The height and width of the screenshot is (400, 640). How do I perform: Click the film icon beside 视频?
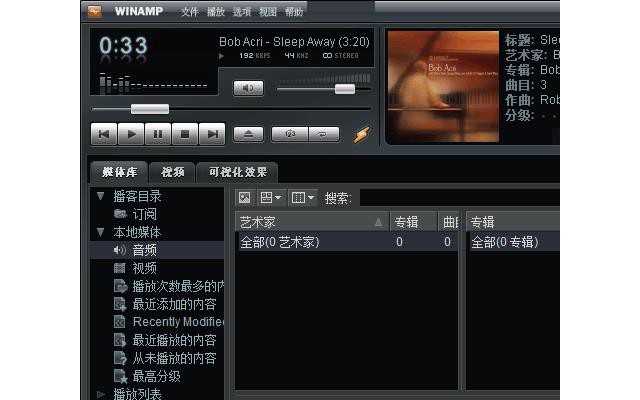tap(120, 268)
